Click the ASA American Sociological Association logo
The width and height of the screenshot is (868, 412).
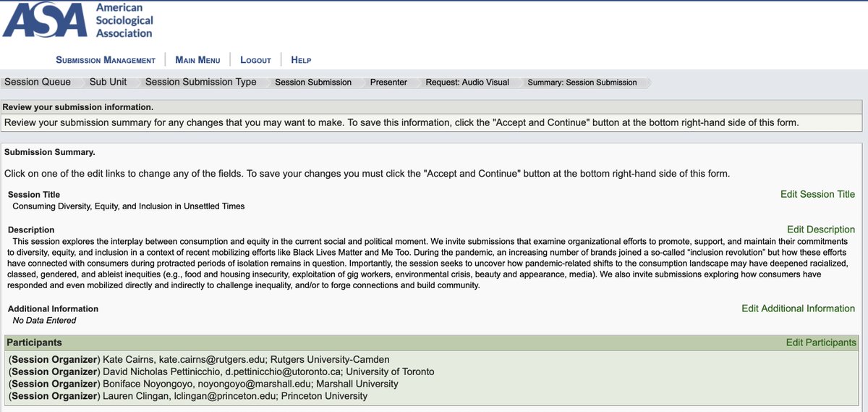coord(78,20)
